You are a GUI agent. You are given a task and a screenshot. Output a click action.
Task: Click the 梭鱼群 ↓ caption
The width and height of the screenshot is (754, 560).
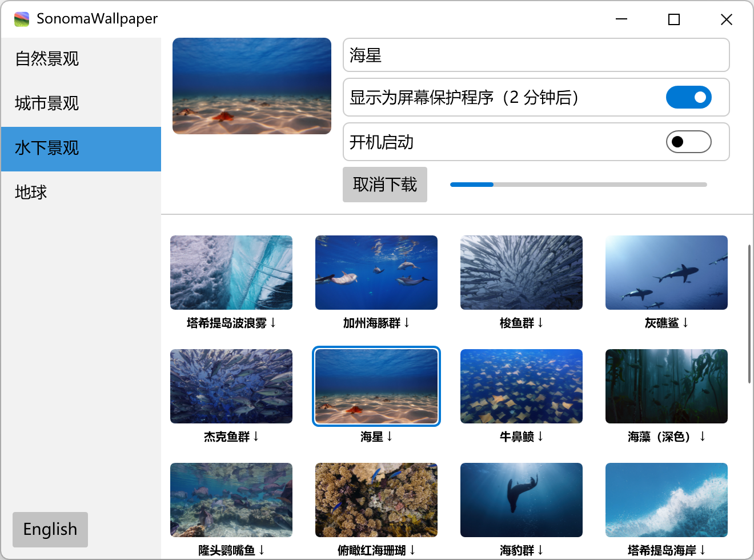click(x=522, y=323)
